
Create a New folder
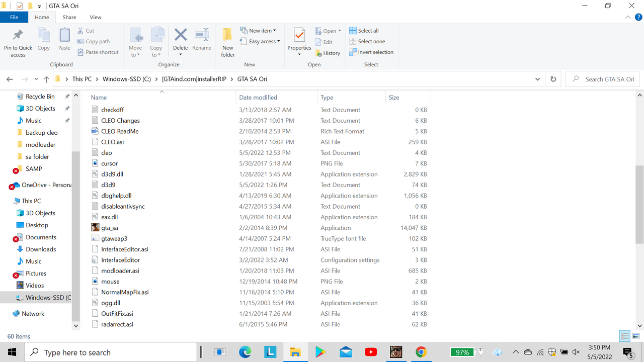(228, 42)
